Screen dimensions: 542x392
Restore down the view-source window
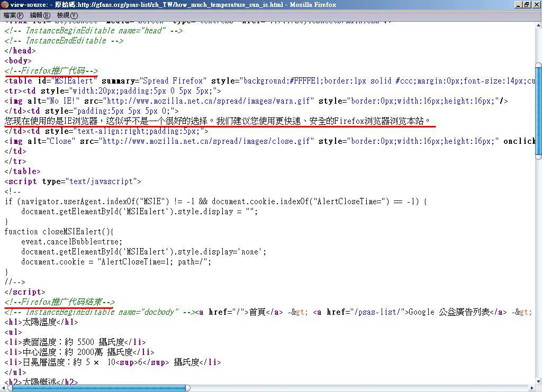tap(526, 5)
